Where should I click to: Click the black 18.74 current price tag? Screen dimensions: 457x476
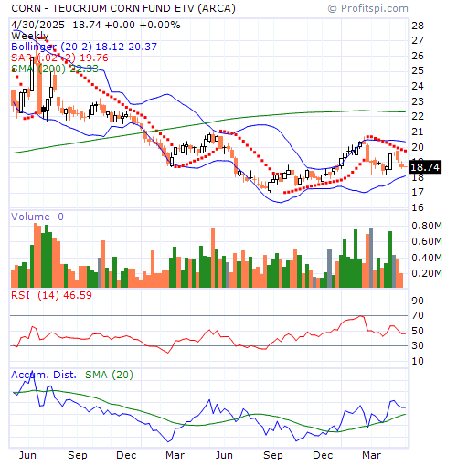click(425, 167)
